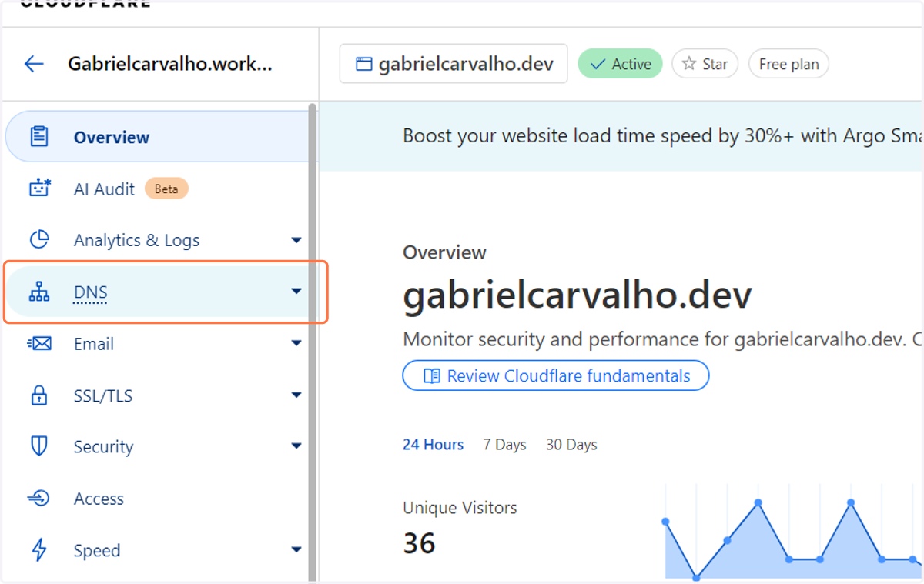
Task: Open the DNS section
Action: tap(157, 292)
